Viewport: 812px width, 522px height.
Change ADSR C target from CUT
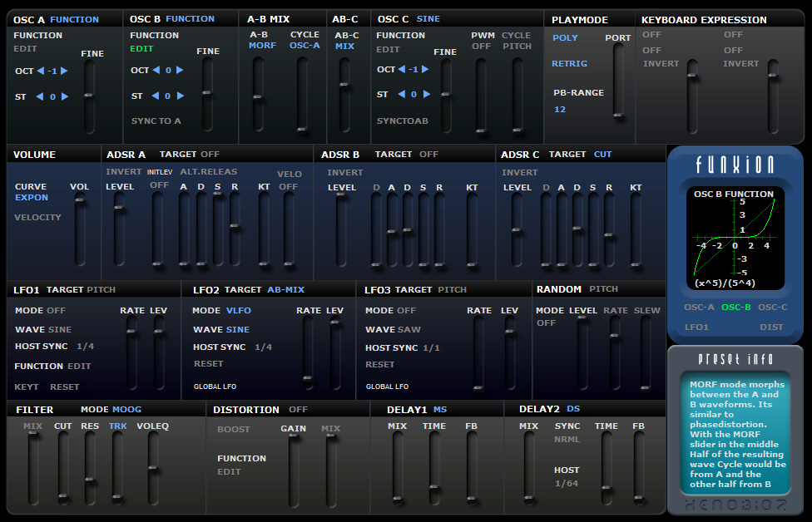click(x=603, y=154)
